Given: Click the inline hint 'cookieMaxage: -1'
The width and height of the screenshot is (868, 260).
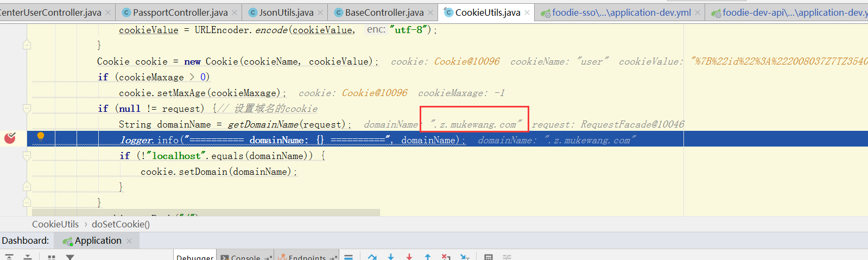Looking at the screenshot, I should 461,93.
